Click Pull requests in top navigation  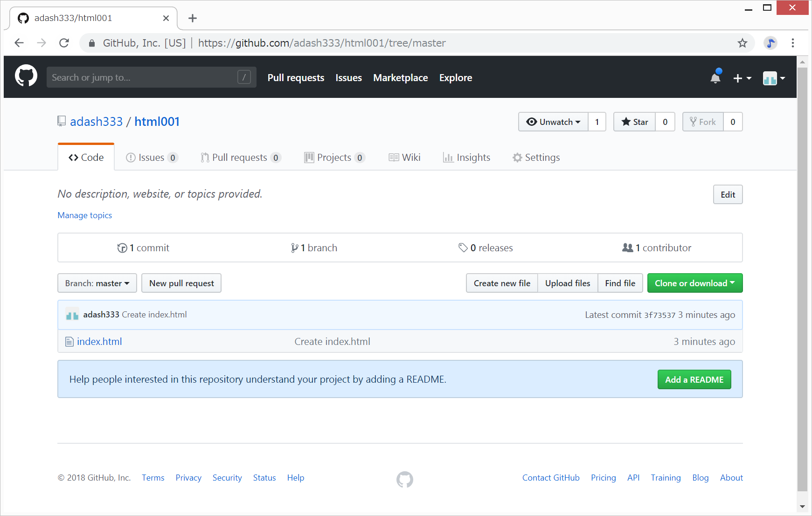[x=296, y=78]
